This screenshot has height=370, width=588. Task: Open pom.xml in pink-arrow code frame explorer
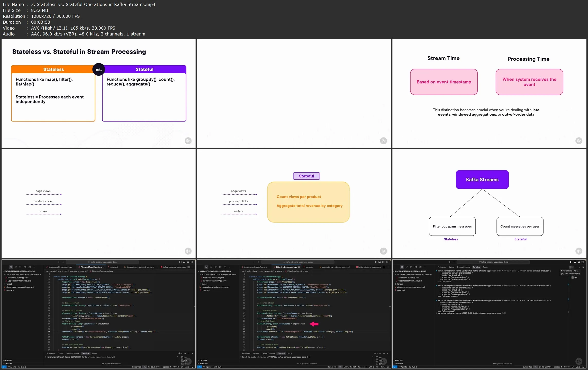click(205, 290)
